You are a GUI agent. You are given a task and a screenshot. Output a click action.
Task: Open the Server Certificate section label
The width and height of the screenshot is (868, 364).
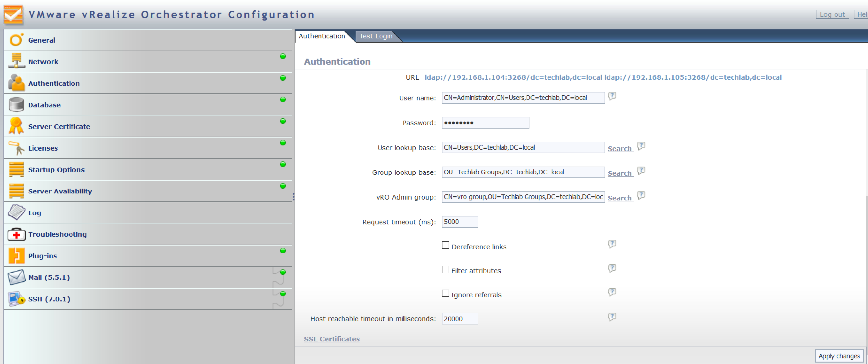[59, 126]
